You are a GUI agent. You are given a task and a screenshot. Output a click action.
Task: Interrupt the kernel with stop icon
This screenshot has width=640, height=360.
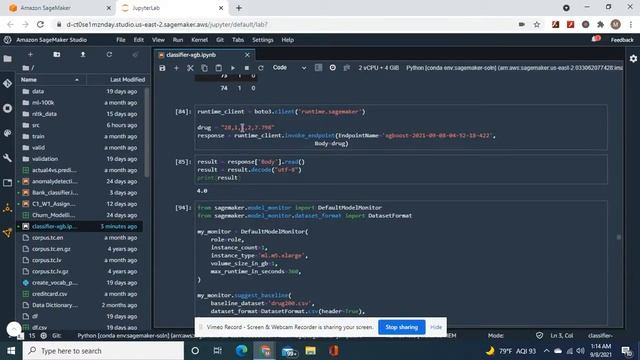[x=247, y=68]
